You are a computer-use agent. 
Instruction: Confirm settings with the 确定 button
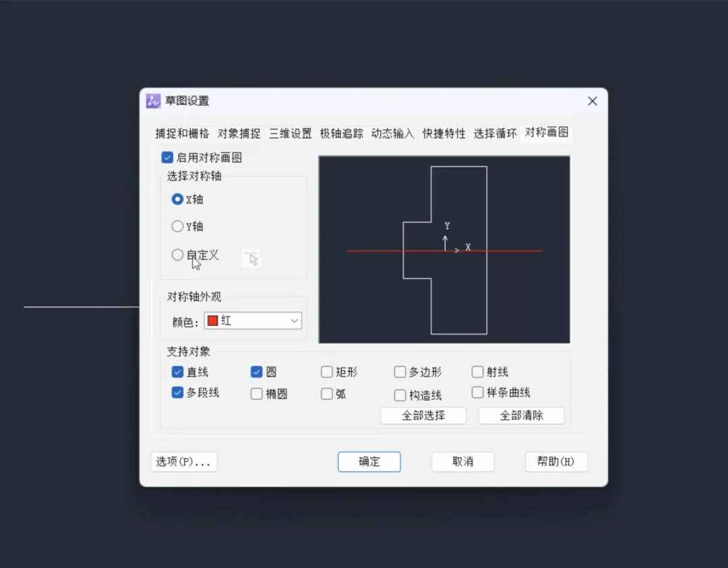click(x=369, y=462)
